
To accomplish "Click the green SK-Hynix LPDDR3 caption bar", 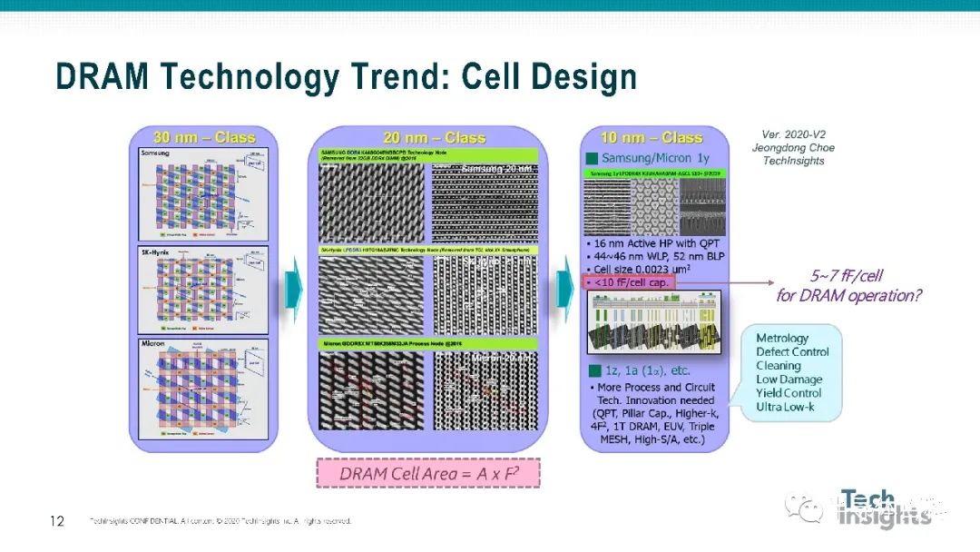I will (x=428, y=250).
